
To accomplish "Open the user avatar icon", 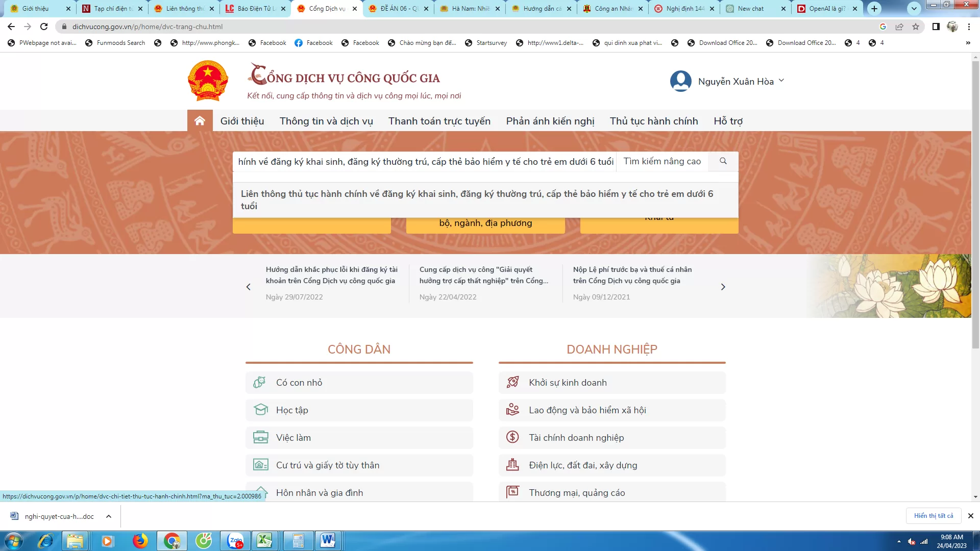I will click(x=680, y=81).
